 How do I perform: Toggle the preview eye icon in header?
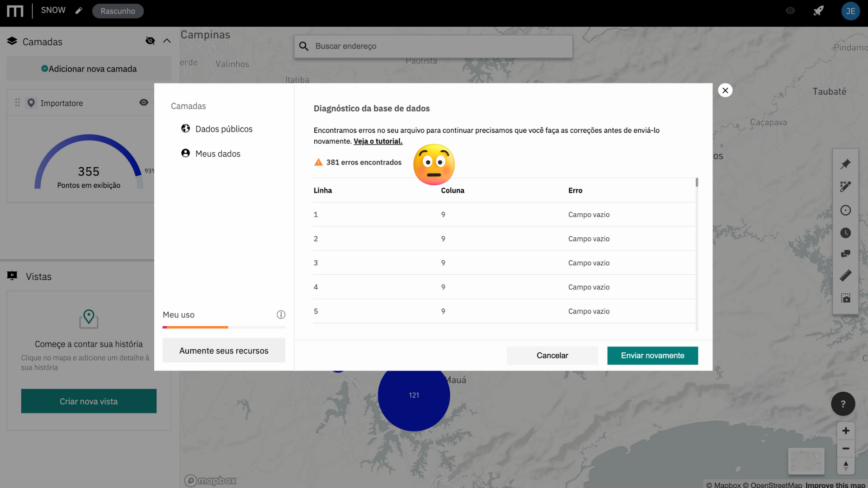[790, 10]
